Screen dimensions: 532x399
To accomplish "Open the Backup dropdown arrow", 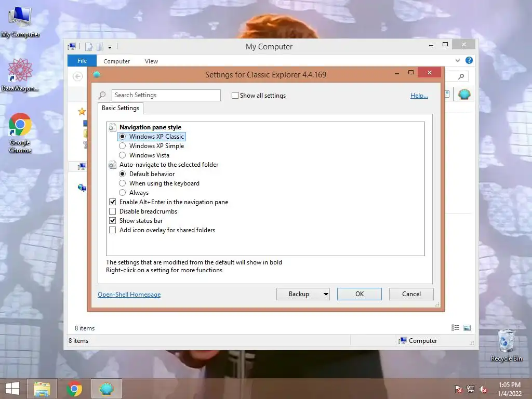I will point(326,294).
